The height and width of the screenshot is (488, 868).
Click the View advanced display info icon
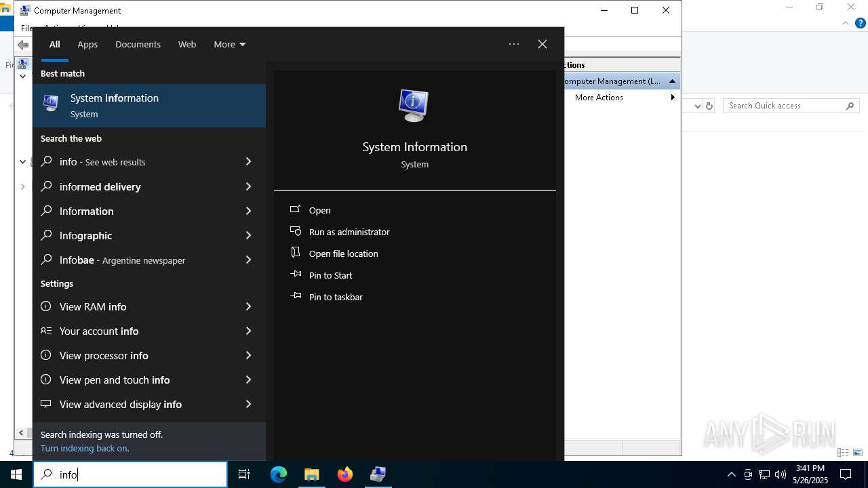[x=46, y=404]
